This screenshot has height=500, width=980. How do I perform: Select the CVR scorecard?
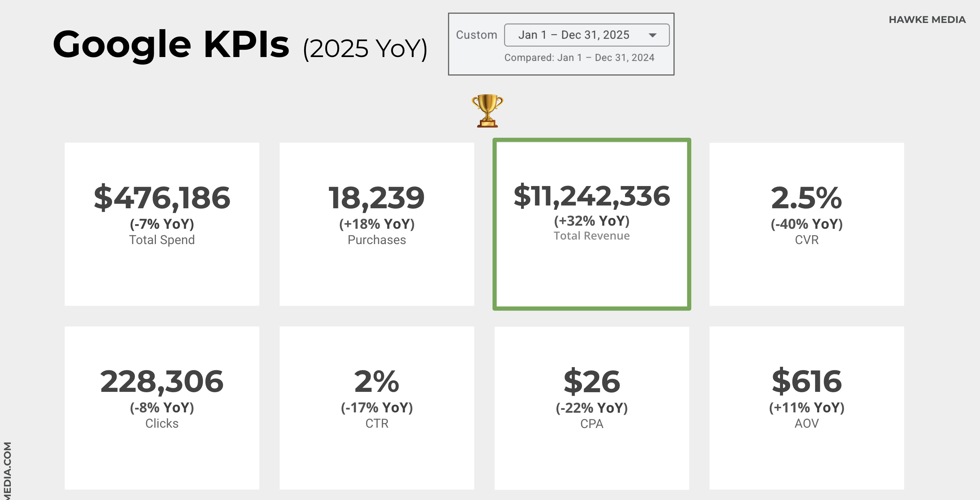point(807,224)
